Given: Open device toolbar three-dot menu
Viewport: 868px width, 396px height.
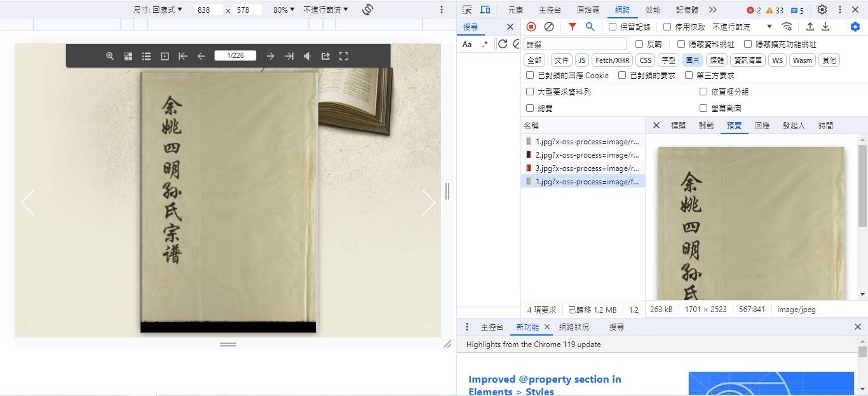Looking at the screenshot, I should tap(442, 10).
